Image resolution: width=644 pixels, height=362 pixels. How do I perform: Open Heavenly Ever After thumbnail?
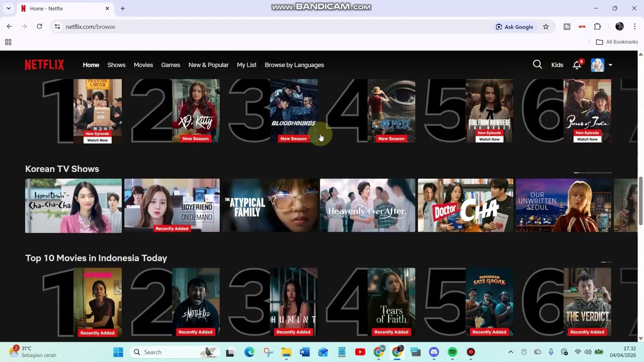(x=368, y=206)
